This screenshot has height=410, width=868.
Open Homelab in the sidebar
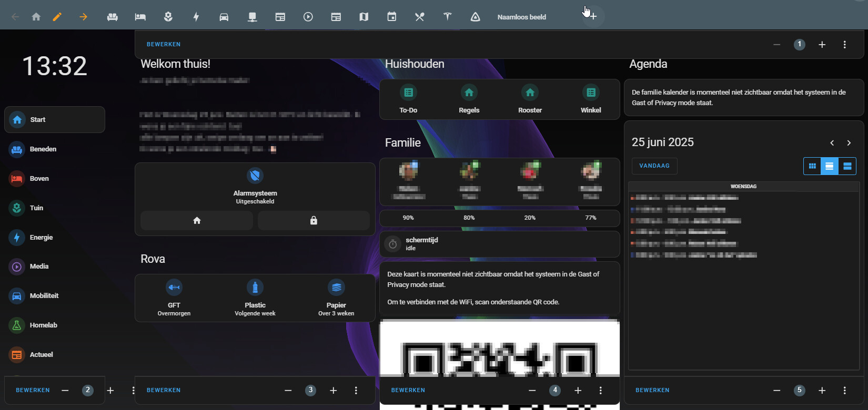(55, 325)
